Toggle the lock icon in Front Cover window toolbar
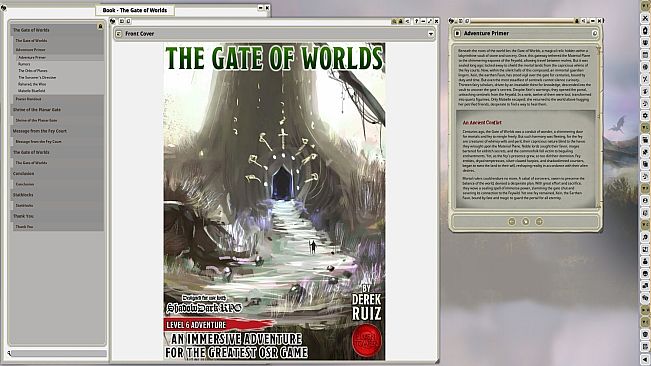The width and height of the screenshot is (651, 366). pyautogui.click(x=401, y=21)
